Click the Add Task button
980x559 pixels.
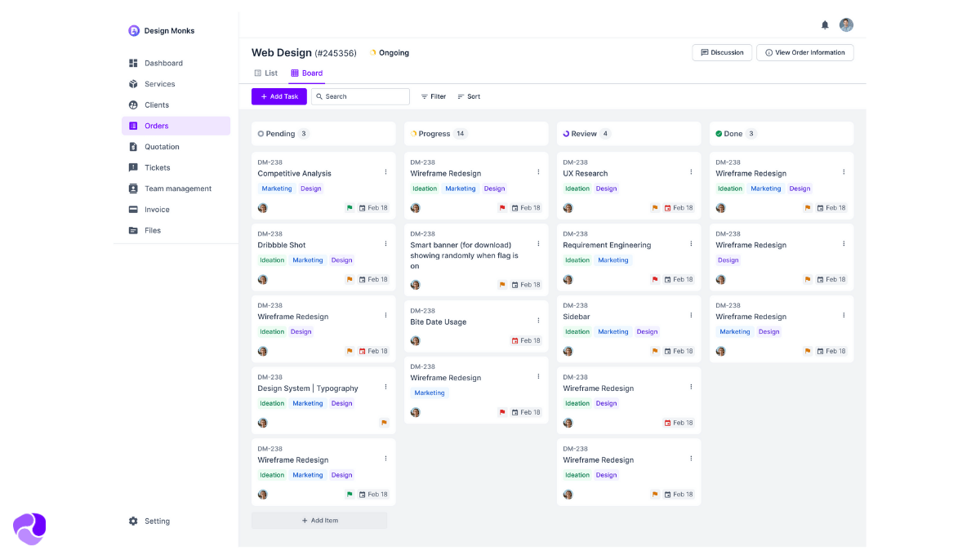[x=278, y=96]
